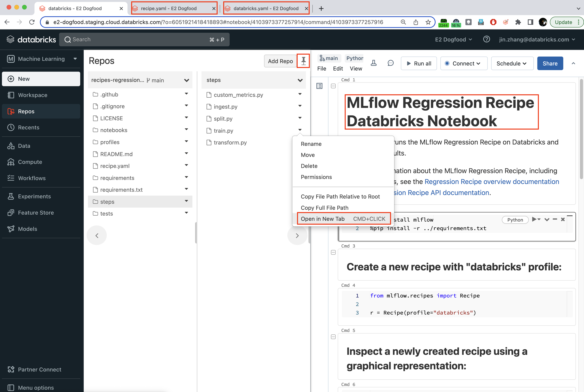The image size is (584, 392).
Task: Click the notebook vertical scrollbar thumb
Action: tap(581, 129)
